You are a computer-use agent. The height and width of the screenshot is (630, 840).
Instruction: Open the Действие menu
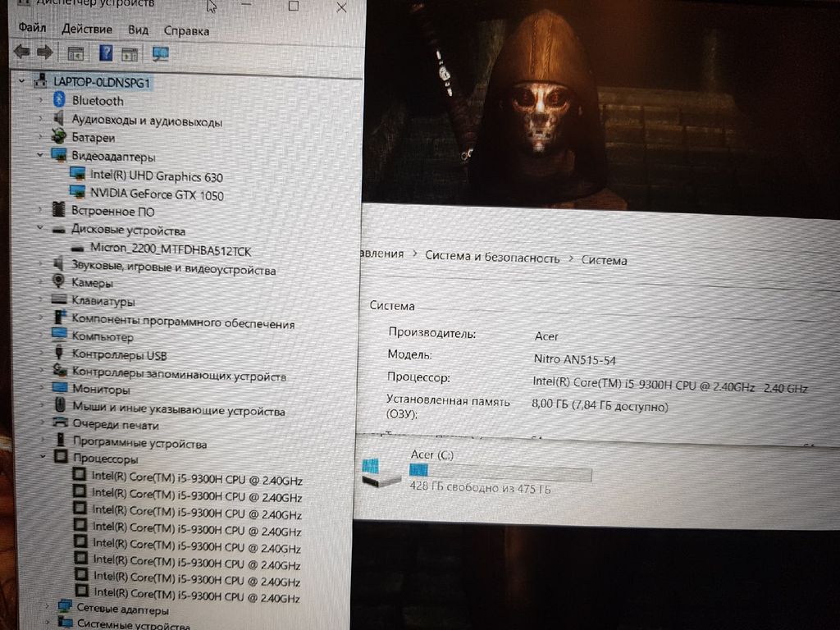(86, 29)
